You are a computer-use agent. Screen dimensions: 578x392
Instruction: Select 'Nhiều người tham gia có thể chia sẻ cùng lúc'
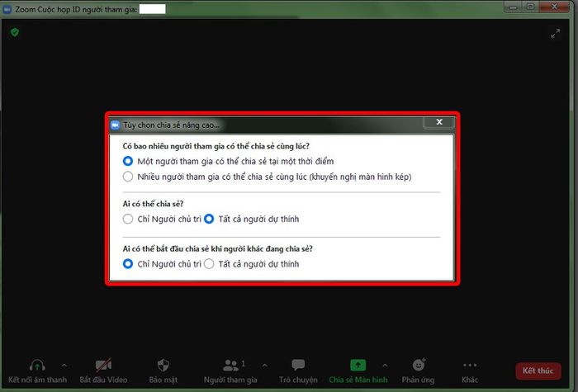coord(127,177)
